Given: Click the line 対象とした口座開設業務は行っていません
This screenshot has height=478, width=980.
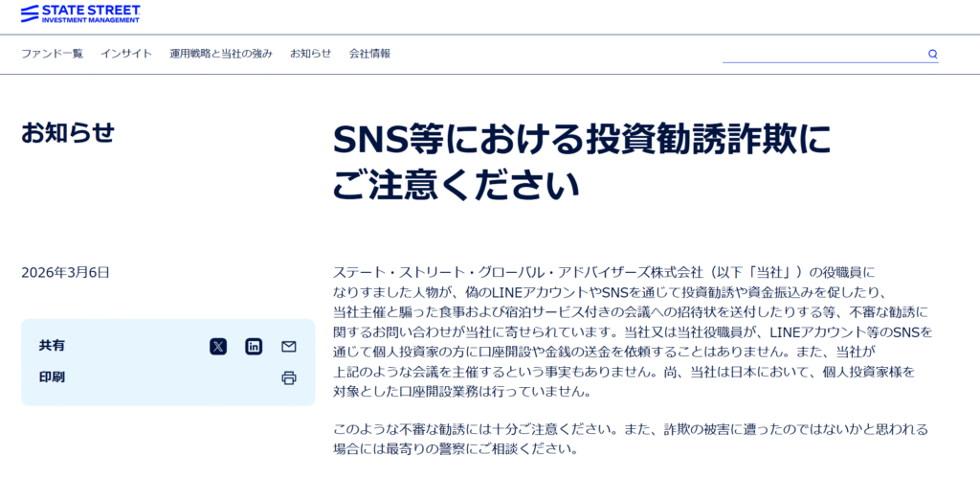Looking at the screenshot, I should tap(462, 393).
